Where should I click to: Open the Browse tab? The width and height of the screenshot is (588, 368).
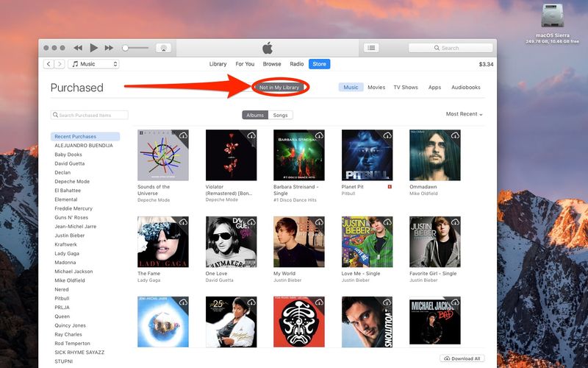click(x=272, y=64)
